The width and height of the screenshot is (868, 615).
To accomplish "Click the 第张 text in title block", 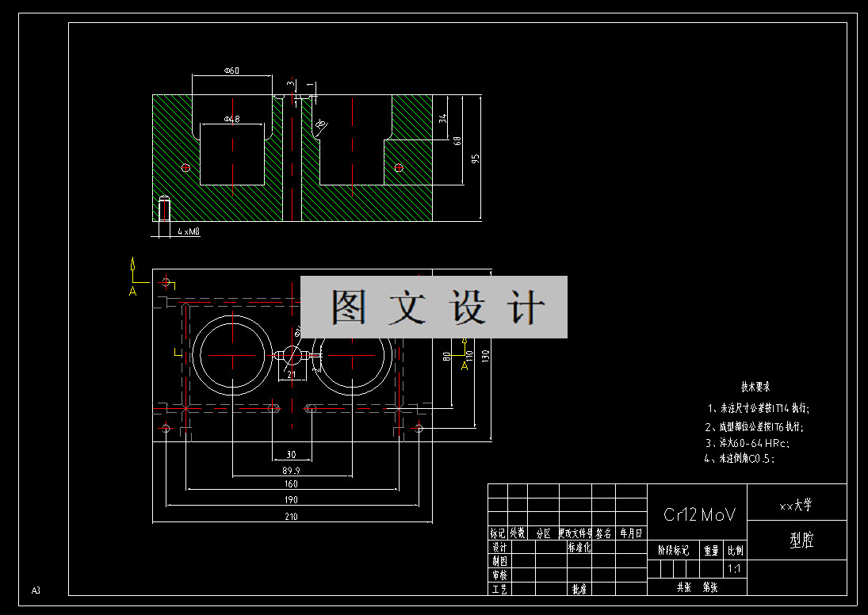I will coord(710,587).
